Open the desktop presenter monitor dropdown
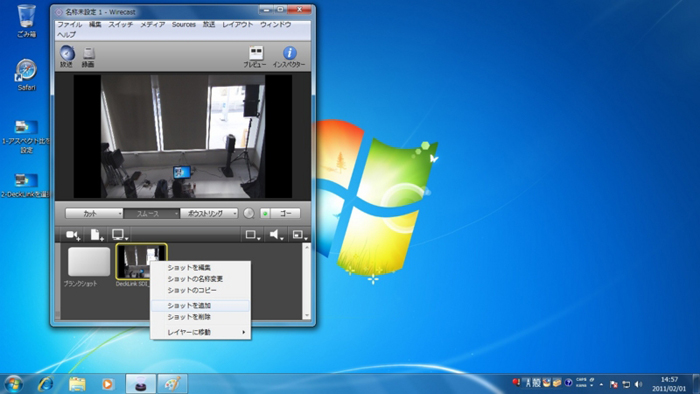Viewport: 700px width, 394px height. click(x=120, y=235)
